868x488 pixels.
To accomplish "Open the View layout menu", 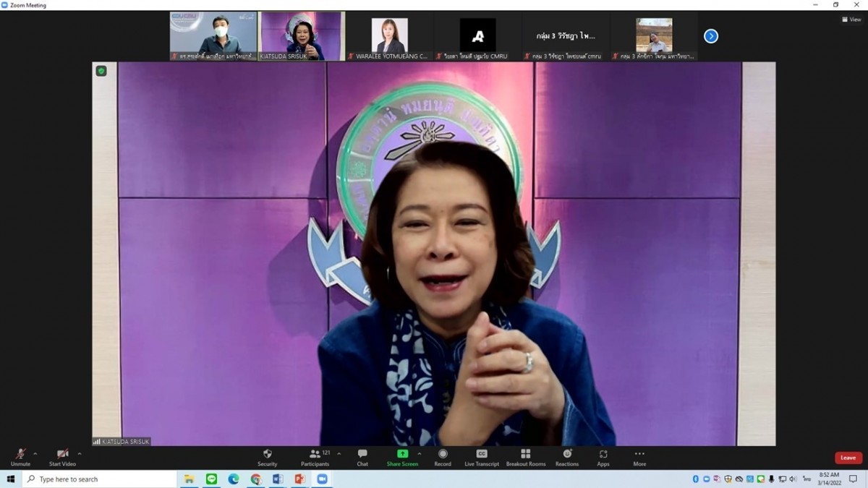I will 851,20.
